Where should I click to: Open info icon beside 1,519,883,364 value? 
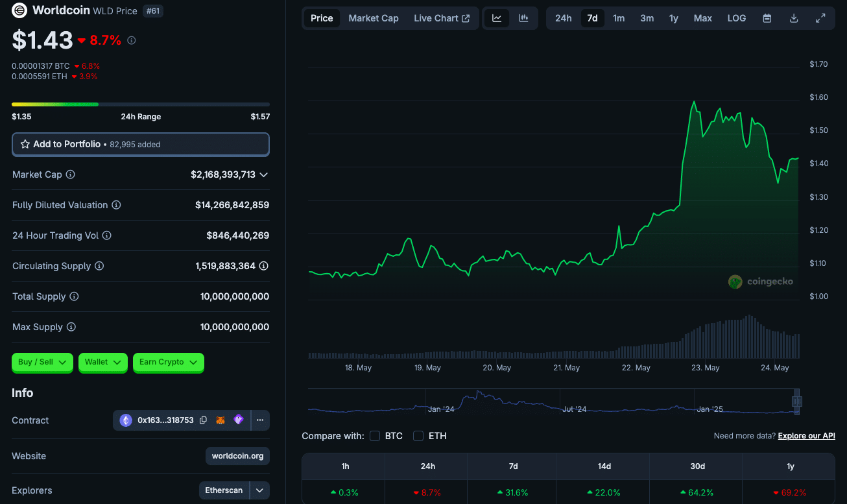coord(264,266)
